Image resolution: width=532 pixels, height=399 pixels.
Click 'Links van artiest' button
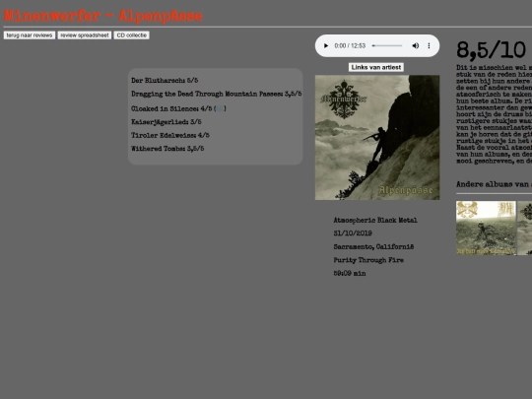tap(376, 67)
